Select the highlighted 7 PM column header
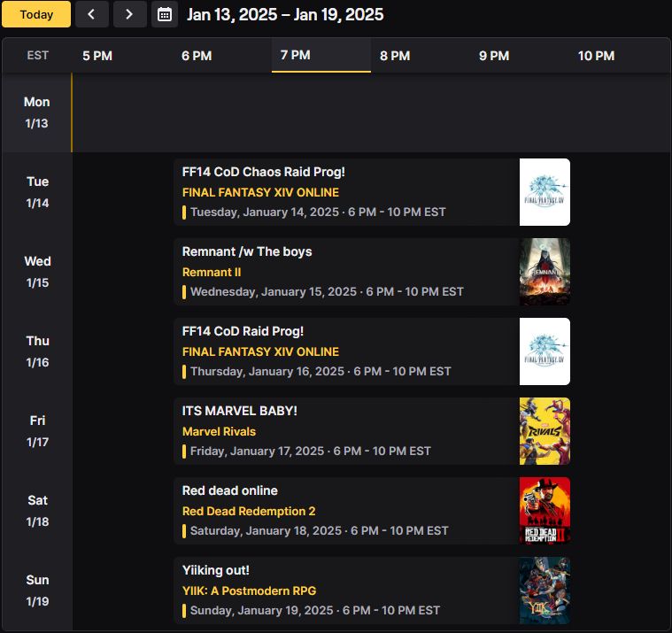The height and width of the screenshot is (633, 672). pos(321,55)
